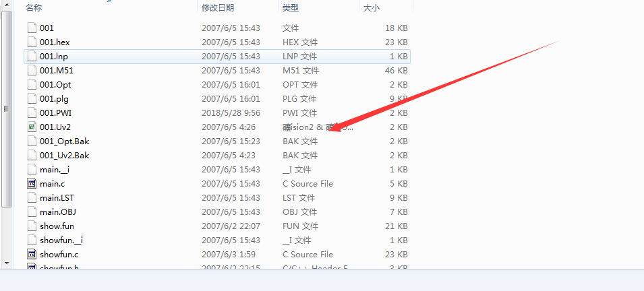The height and width of the screenshot is (291, 644).
Task: Select the main.OBJ file icon
Action: click(x=32, y=212)
